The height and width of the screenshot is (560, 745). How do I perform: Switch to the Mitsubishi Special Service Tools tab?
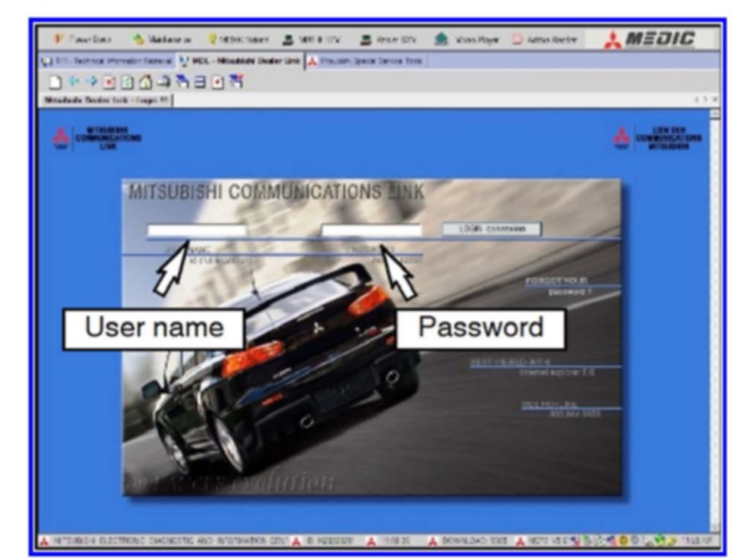(x=367, y=62)
